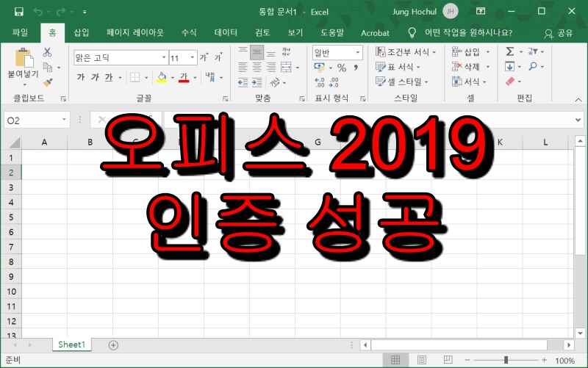The width and height of the screenshot is (588, 368).
Task: Click the Redo arrow icon
Action: (x=60, y=12)
